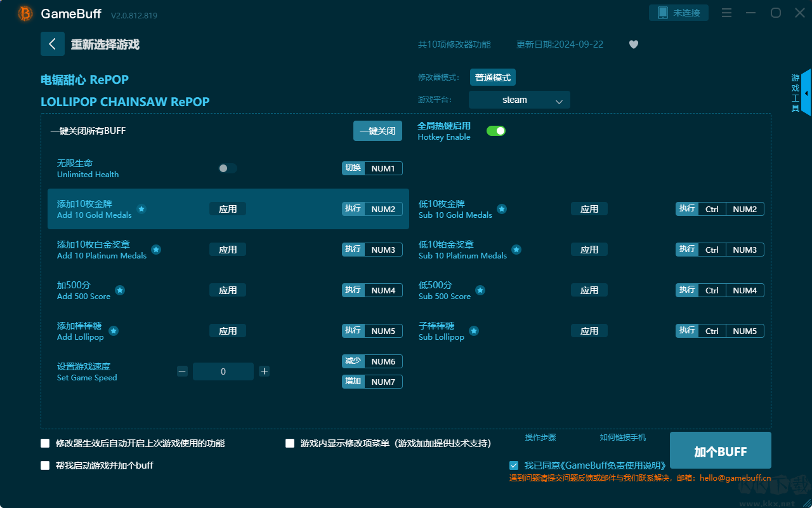The height and width of the screenshot is (508, 812).
Task: Click the phone 未连接 connection status
Action: coord(679,13)
